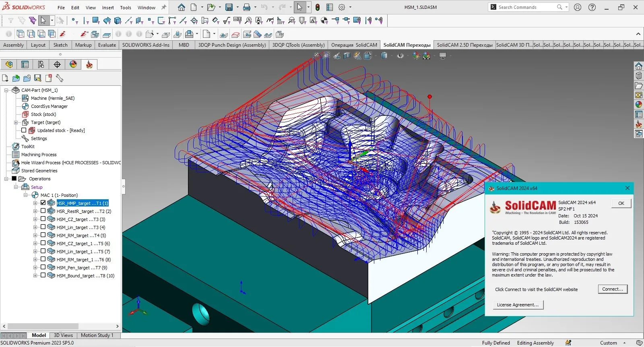Open the File menu
The height and width of the screenshot is (347, 644).
click(61, 8)
